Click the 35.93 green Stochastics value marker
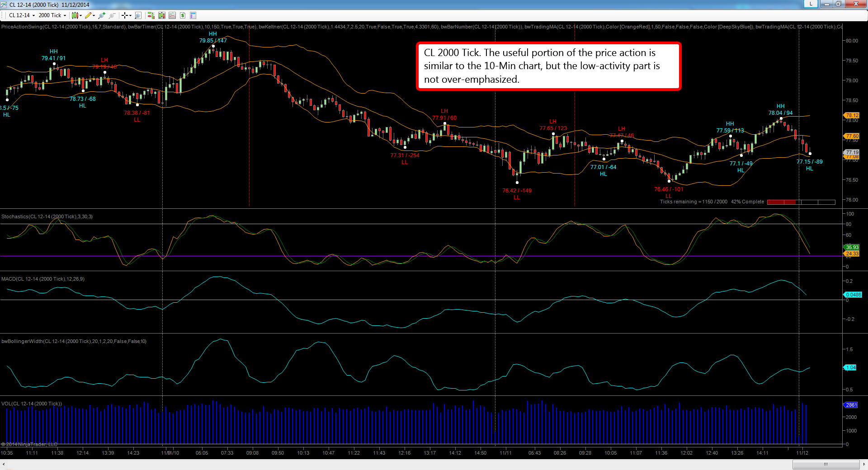This screenshot has height=470, width=868. pos(852,247)
